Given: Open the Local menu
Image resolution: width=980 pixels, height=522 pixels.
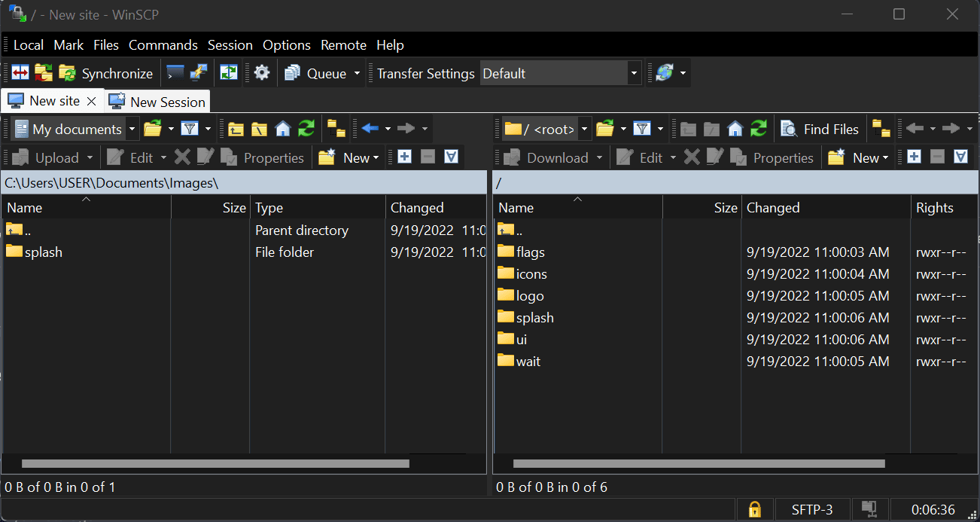Looking at the screenshot, I should (x=29, y=45).
